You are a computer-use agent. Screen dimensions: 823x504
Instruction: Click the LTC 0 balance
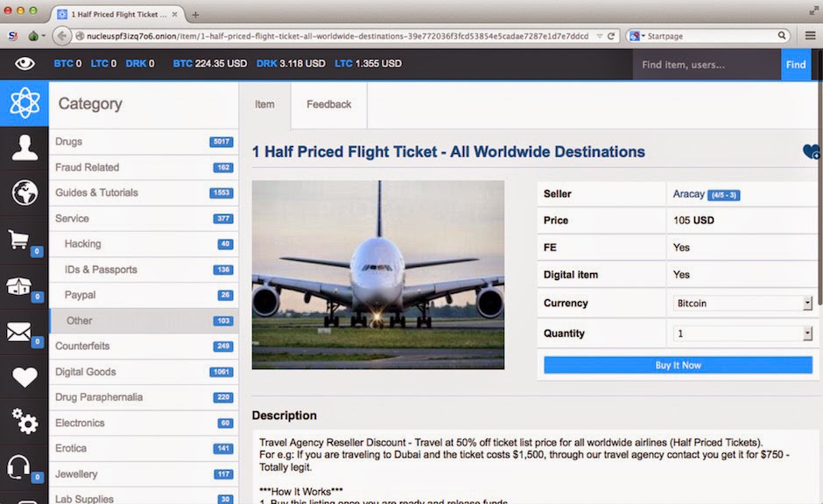tap(103, 64)
